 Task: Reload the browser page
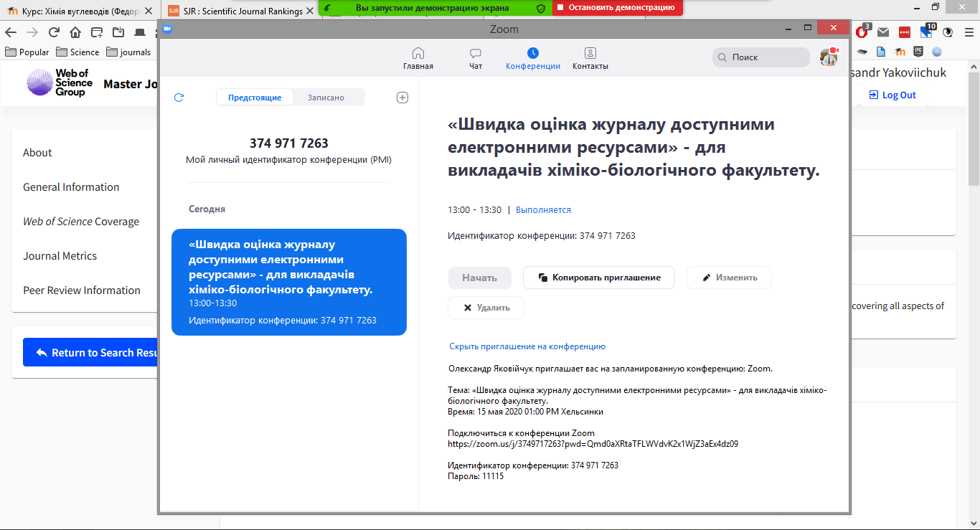tap(54, 32)
